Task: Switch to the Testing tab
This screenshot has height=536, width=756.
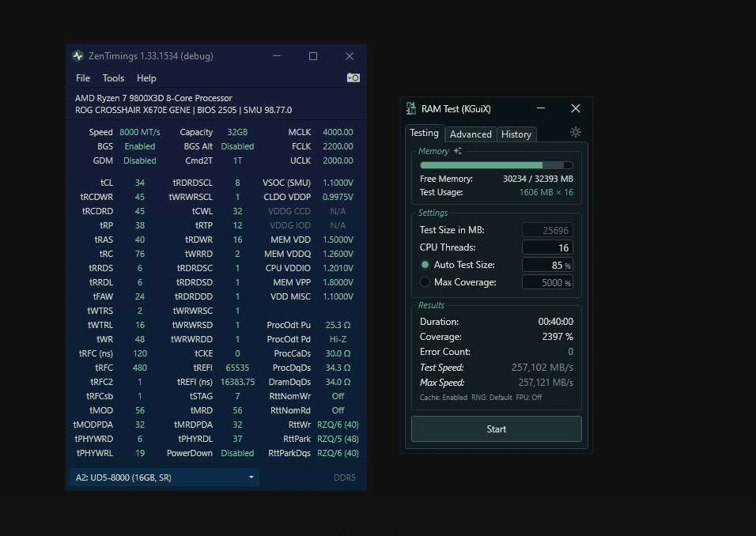Action: (x=425, y=133)
